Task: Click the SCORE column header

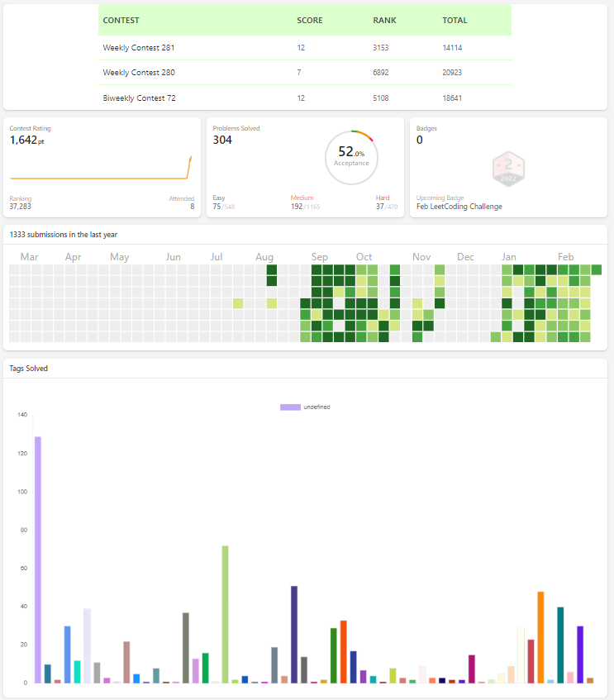Action: [x=309, y=20]
